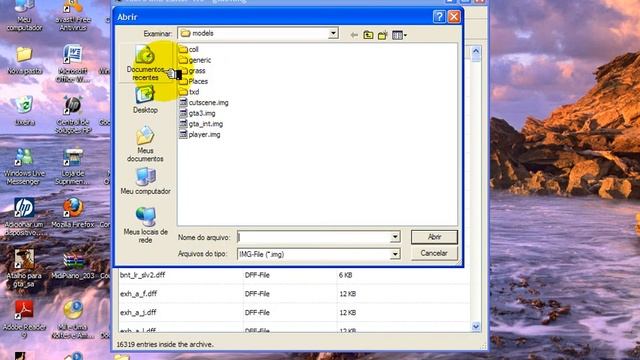Select the Places folder
This screenshot has height=360, width=640.
point(193,81)
